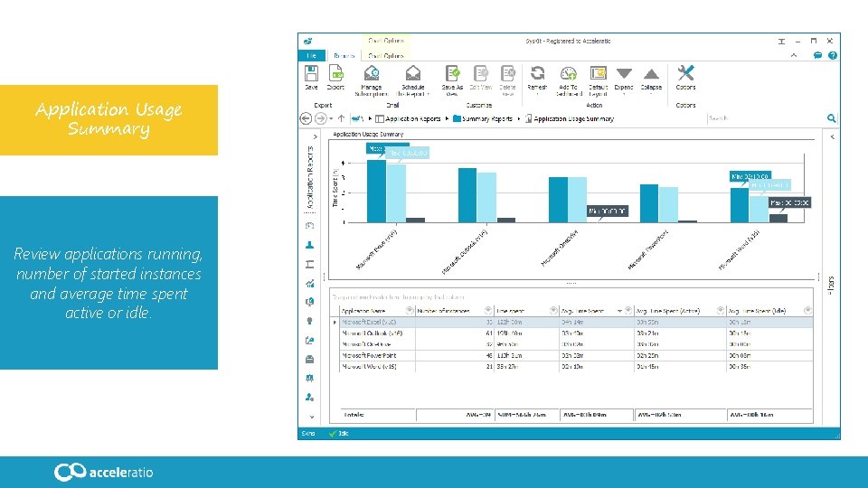
Task: Click into the Search field
Action: [x=766, y=118]
